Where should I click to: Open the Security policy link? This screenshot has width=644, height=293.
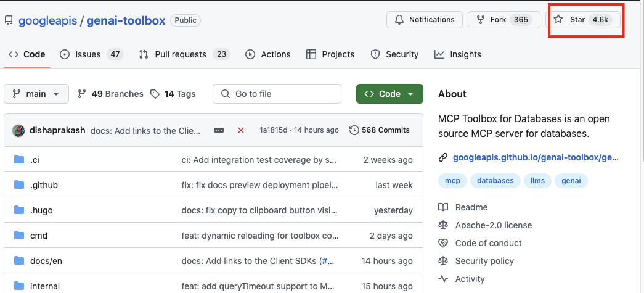coord(484,261)
